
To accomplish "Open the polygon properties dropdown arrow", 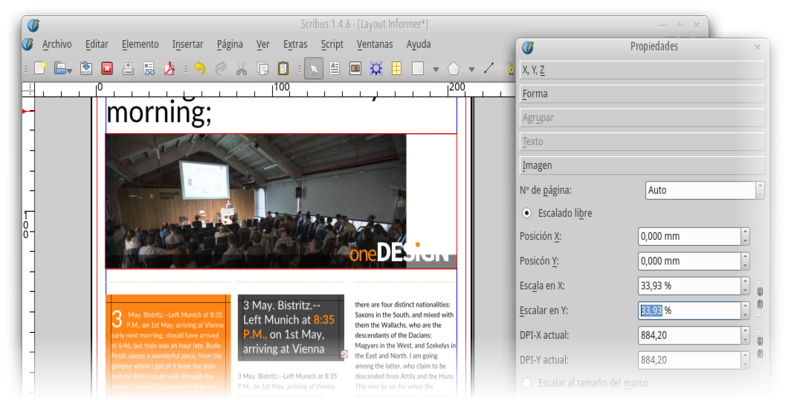I will point(471,69).
